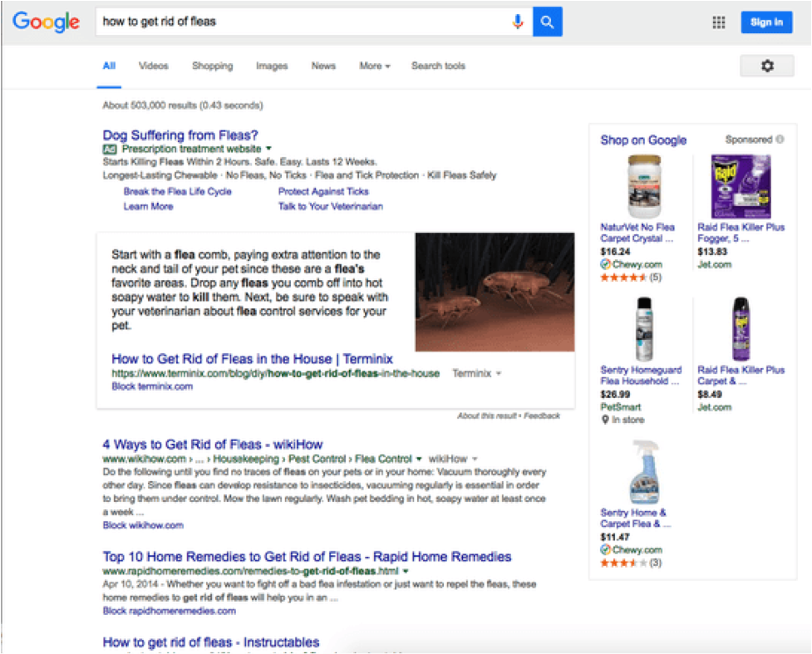Switch to the Shopping tab
Viewport: 812px width, 654px height.
[x=212, y=66]
